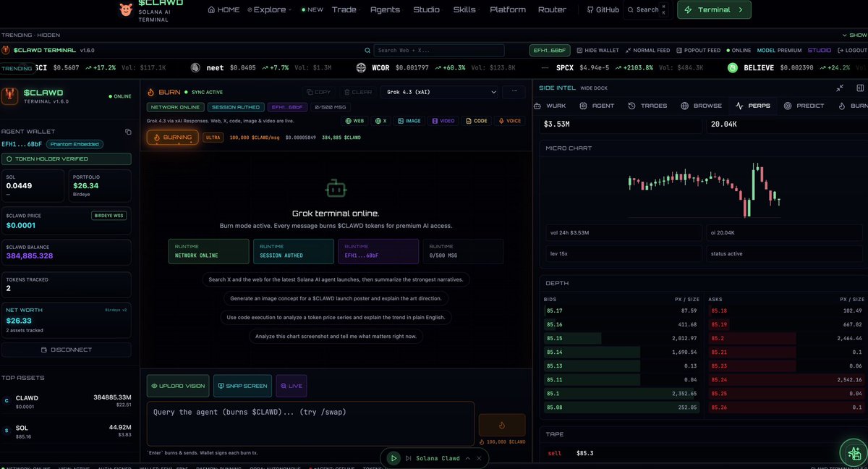The height and width of the screenshot is (469, 868).
Task: Open the three-dots more options menu
Action: (x=514, y=92)
